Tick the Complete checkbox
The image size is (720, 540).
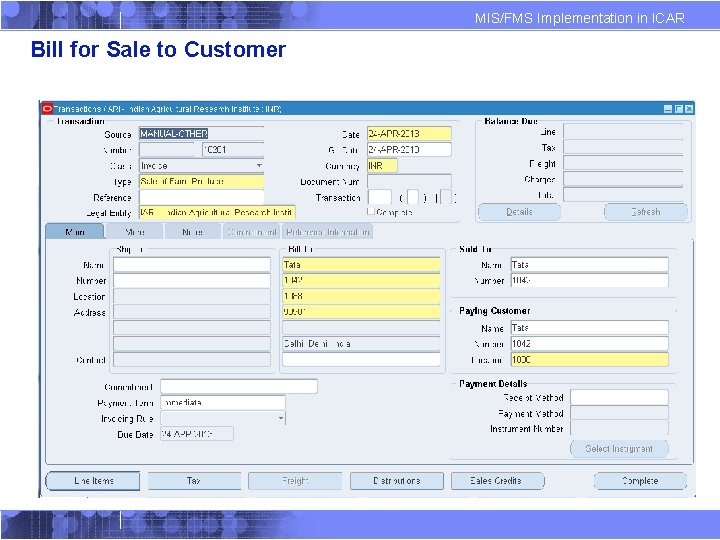pos(371,211)
